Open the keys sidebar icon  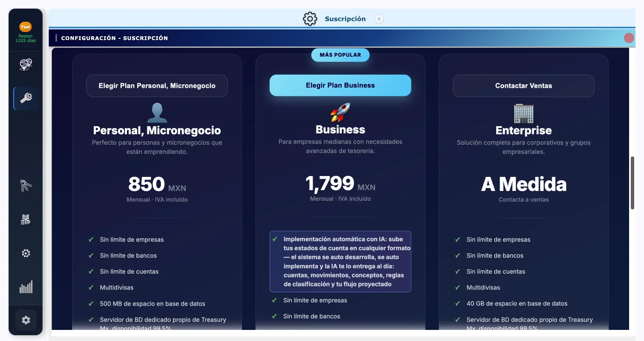pyautogui.click(x=26, y=185)
